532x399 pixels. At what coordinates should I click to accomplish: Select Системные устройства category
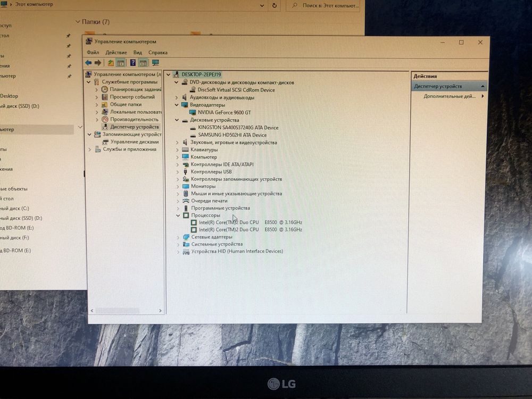pyautogui.click(x=217, y=244)
